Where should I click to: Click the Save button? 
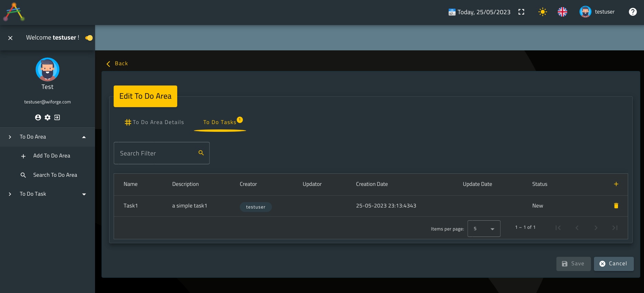click(573, 264)
